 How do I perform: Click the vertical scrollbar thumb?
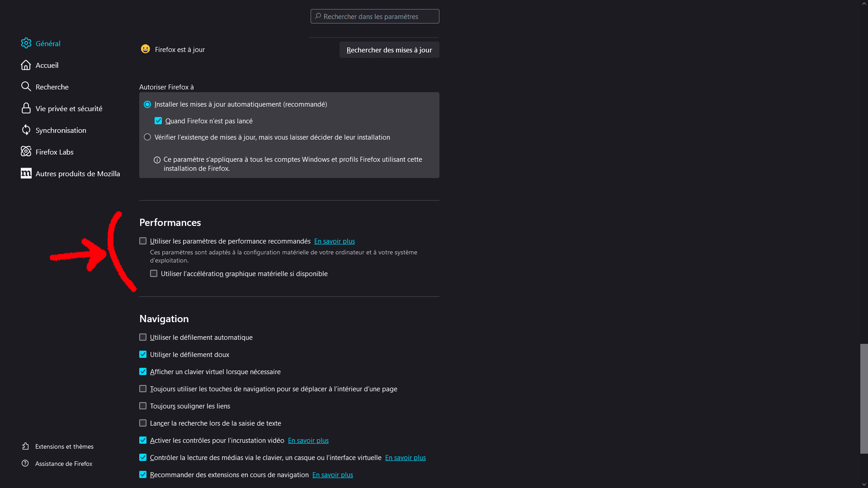[x=864, y=399]
